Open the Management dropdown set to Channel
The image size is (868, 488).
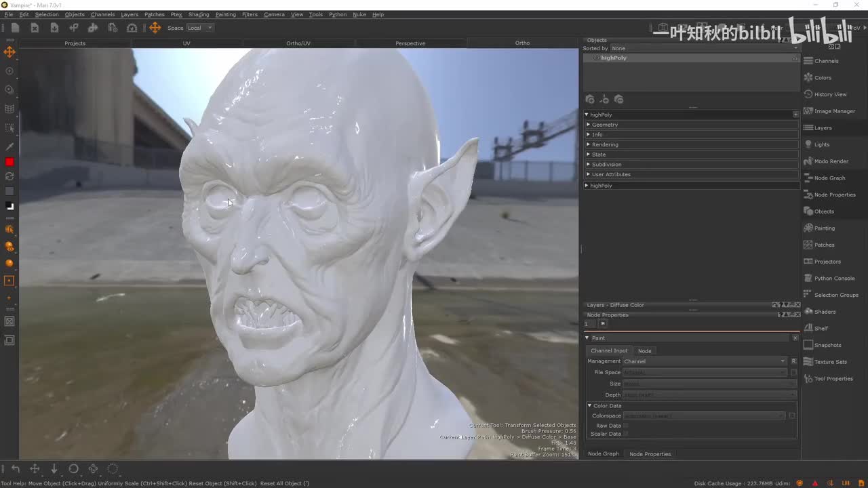(705, 361)
